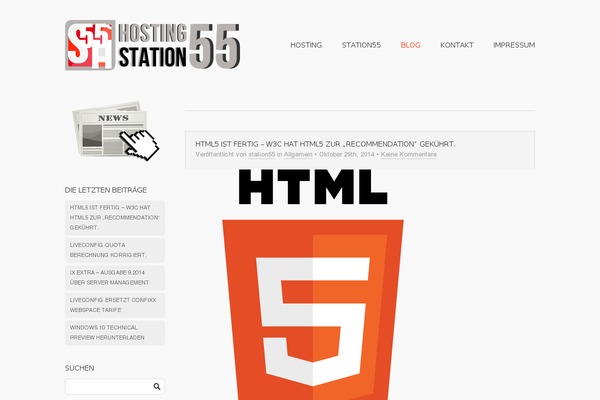Open recent post HTML5 ist fertig in sidebar
Viewport: 600px width, 400px height.
tap(115, 217)
